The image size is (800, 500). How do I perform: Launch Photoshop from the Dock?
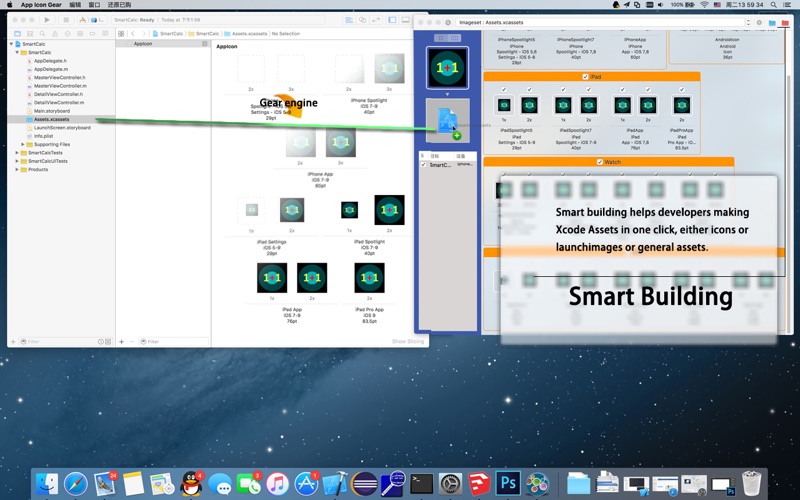(508, 483)
